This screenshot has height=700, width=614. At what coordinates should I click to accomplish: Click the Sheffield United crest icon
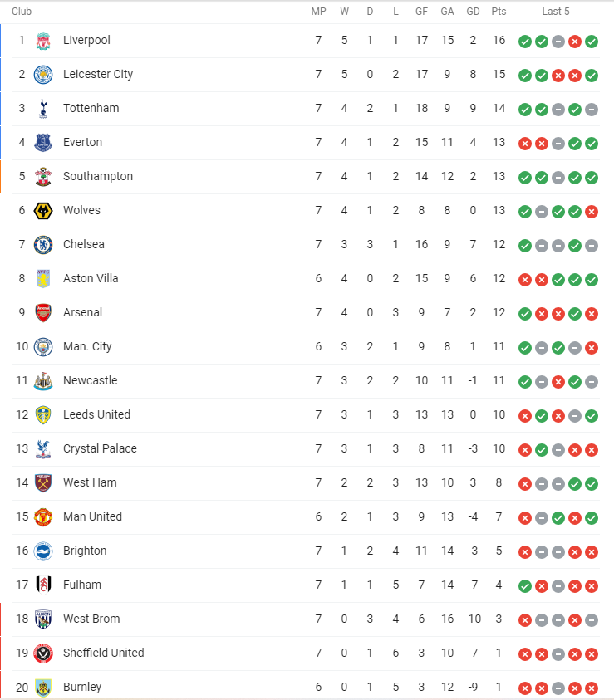(x=43, y=653)
